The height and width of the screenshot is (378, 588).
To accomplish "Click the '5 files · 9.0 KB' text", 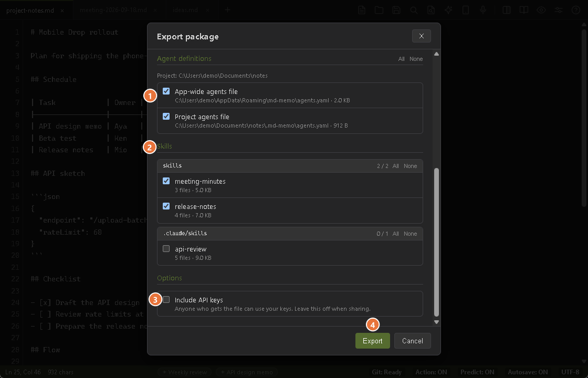I will coord(193,258).
